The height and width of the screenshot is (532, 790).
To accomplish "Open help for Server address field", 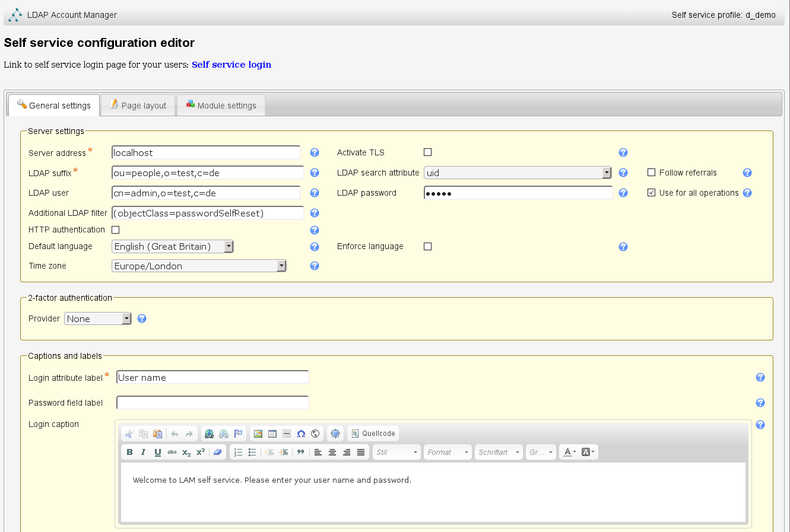I will (315, 152).
